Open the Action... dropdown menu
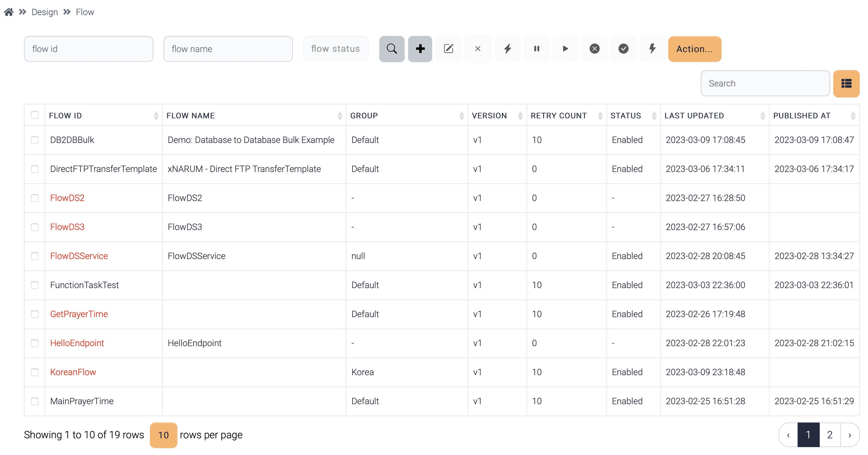This screenshot has height=455, width=868. 694,49
